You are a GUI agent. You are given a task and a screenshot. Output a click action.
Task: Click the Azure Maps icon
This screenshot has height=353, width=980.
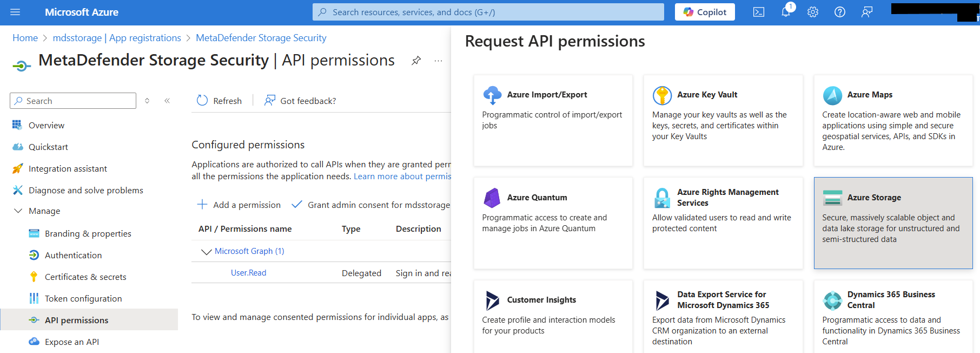point(832,95)
